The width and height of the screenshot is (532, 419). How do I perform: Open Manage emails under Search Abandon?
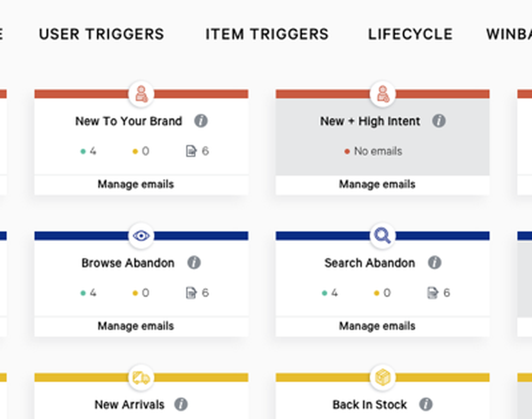(x=377, y=326)
